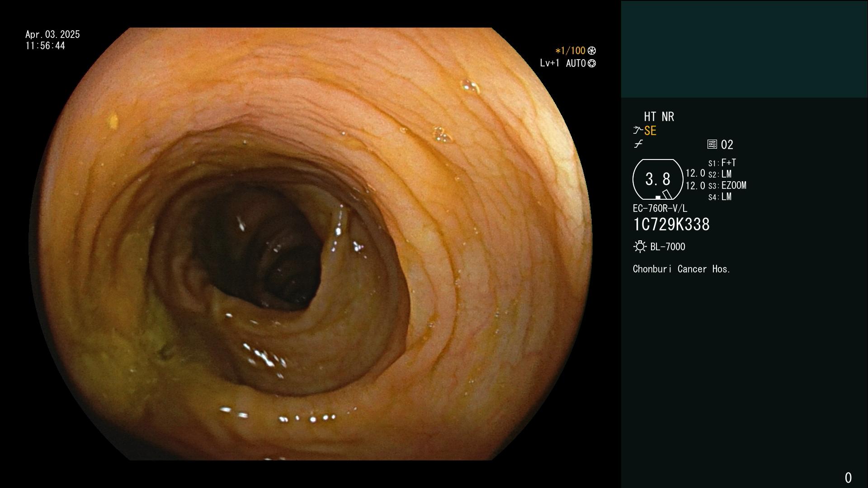
Task: Click the 0 counter on the lower right
Action: 848,478
